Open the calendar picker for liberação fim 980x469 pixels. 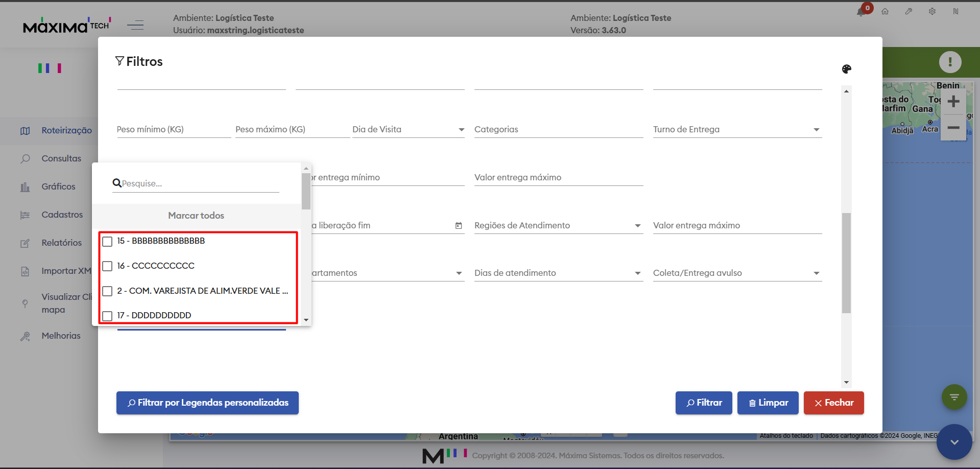(x=459, y=226)
